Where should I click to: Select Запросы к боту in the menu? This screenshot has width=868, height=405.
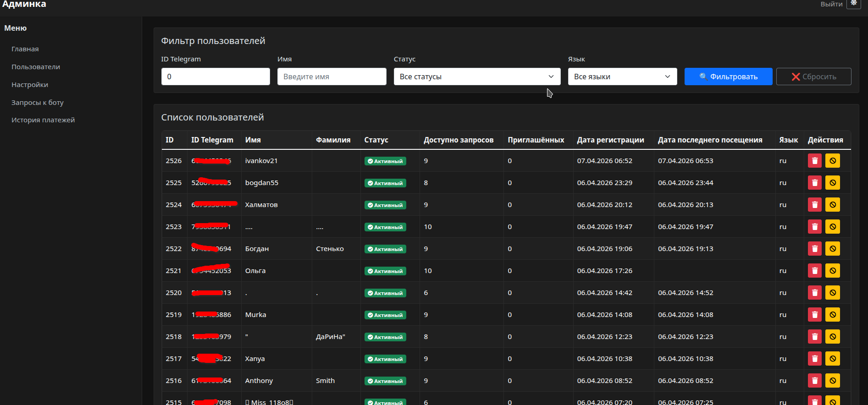tap(38, 103)
